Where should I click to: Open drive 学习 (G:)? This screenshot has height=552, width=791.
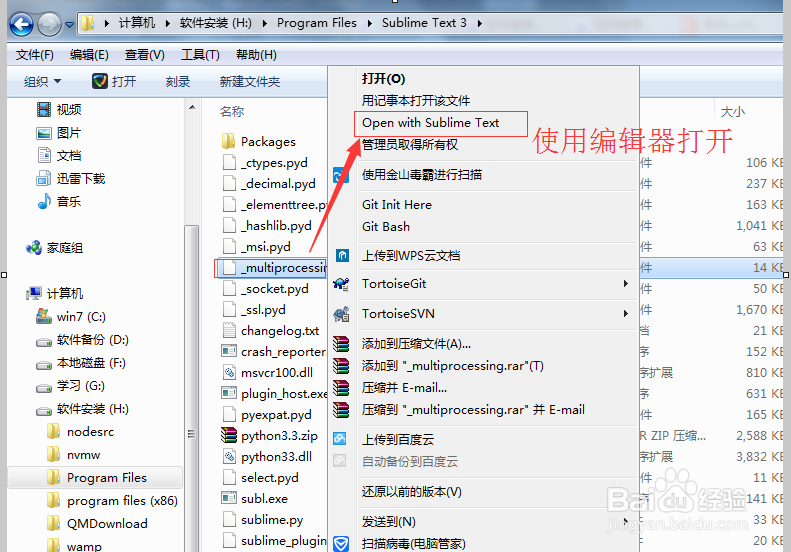click(70, 386)
